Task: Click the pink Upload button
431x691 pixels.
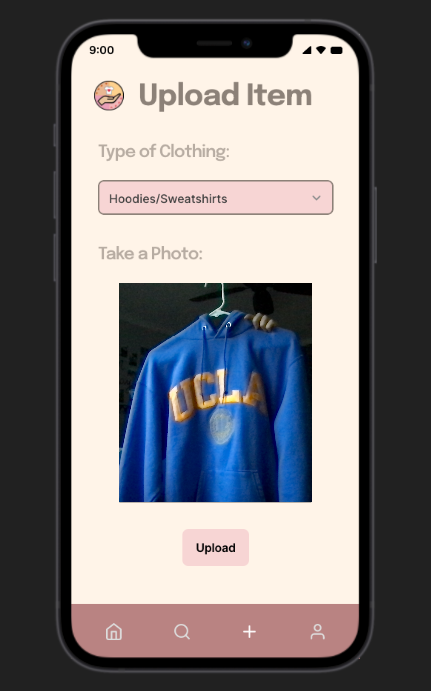Action: [216, 547]
